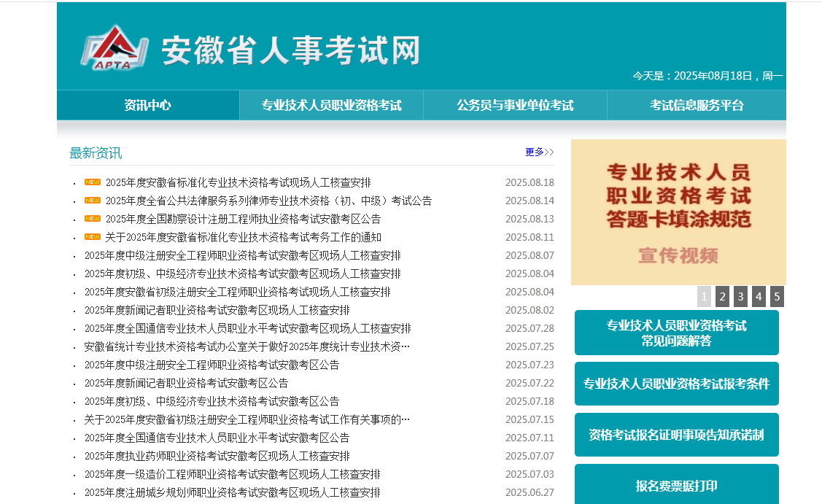Click the 常见问题解答 button

pyautogui.click(x=677, y=332)
